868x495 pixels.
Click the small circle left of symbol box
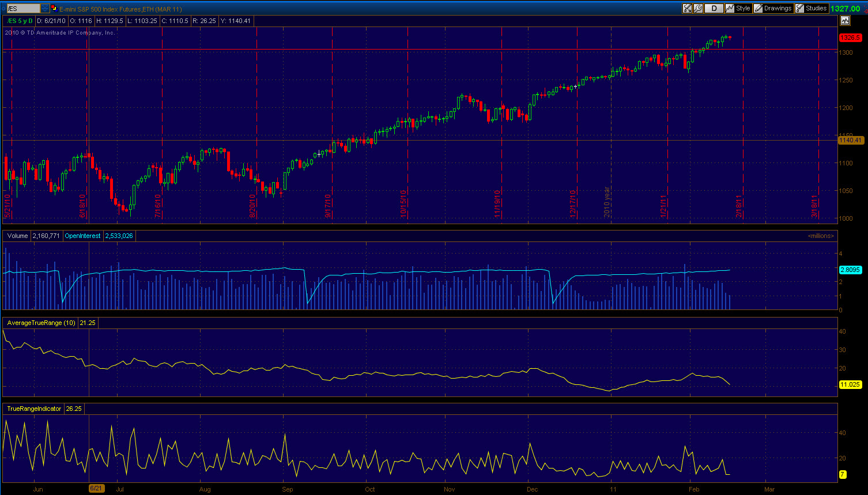[3, 9]
